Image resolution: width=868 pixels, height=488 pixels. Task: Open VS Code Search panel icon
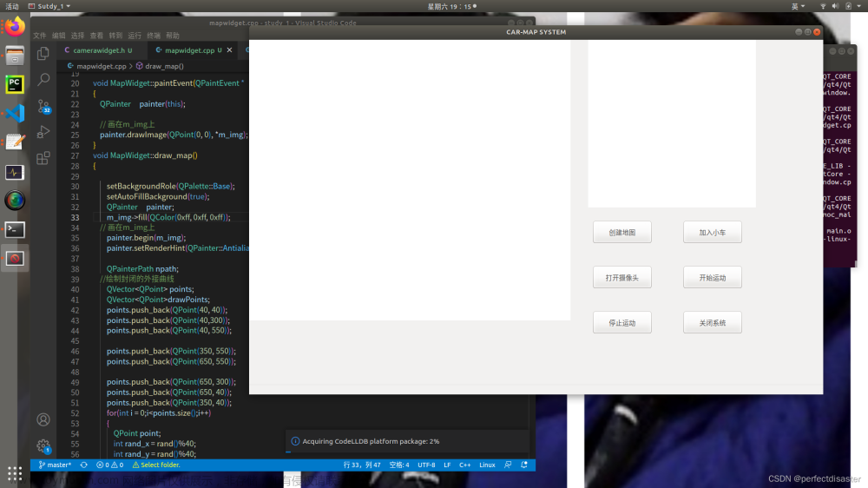click(x=43, y=79)
